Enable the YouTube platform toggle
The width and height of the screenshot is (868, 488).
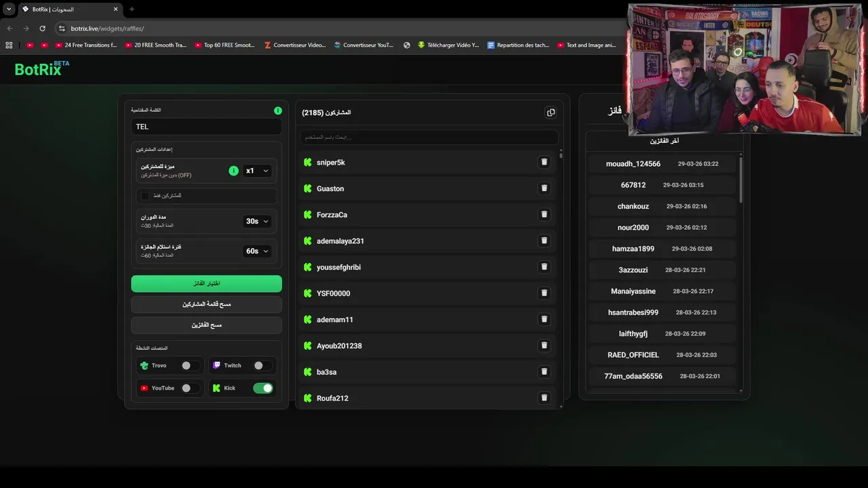tap(189, 388)
